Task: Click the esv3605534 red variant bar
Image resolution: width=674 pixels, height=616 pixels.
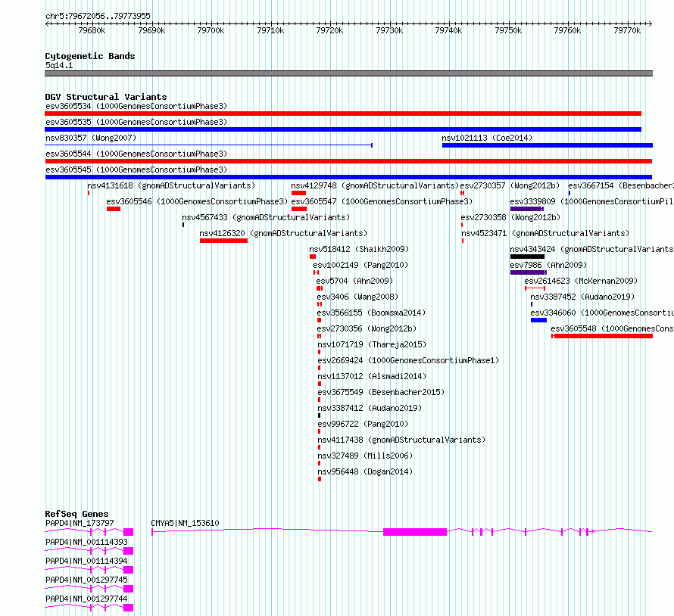Action: tap(343, 114)
